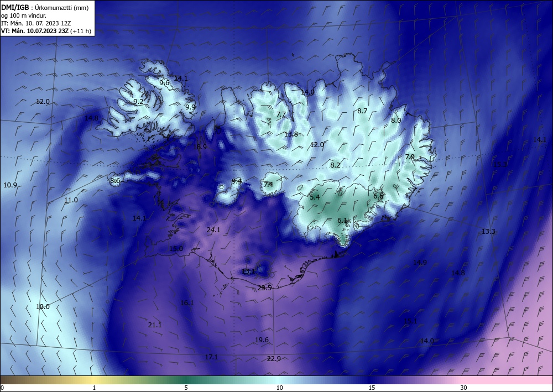Click the 15.3 value at the right side

click(500, 164)
